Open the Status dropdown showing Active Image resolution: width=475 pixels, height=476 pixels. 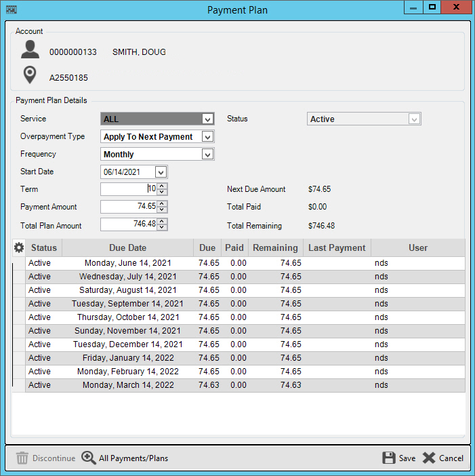414,119
